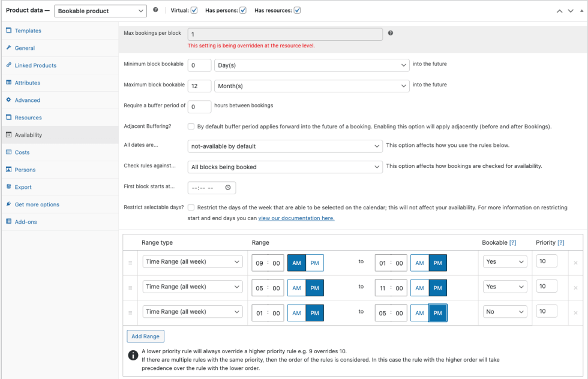Click the help icon next to product type

155,10
